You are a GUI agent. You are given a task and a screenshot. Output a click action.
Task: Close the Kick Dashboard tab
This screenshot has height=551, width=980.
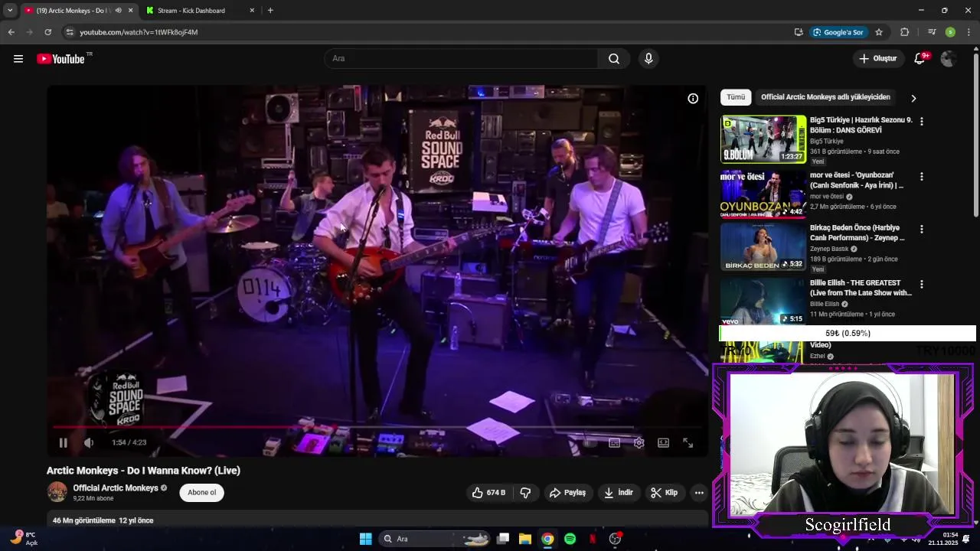(252, 11)
